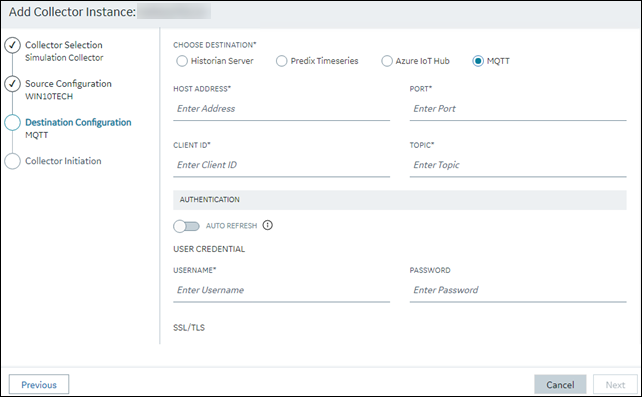The image size is (642, 397).
Task: Click the Destination Configuration step circle
Action: pos(12,122)
